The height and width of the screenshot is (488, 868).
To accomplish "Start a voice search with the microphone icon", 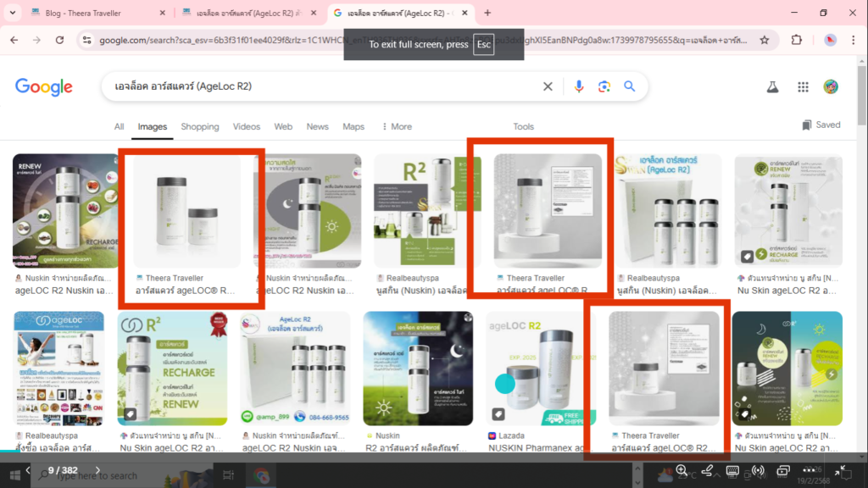I will click(x=579, y=86).
